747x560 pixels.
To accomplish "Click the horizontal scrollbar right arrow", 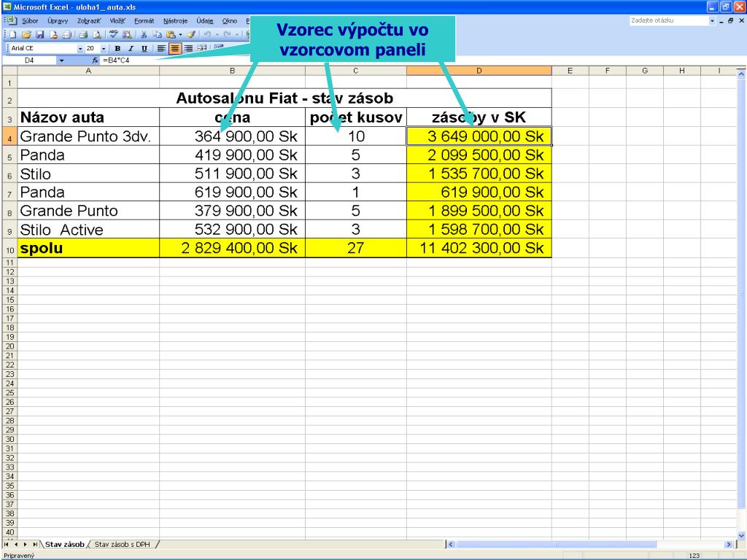I will [x=729, y=544].
